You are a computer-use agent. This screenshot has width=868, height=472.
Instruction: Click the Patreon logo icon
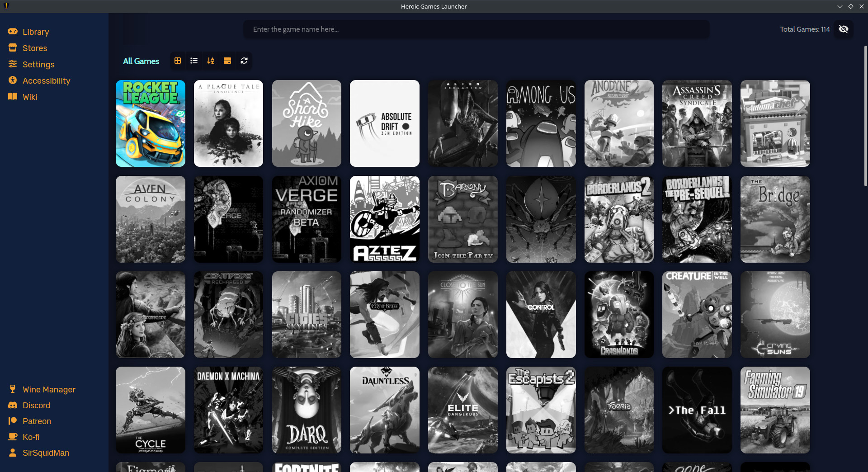tap(13, 421)
